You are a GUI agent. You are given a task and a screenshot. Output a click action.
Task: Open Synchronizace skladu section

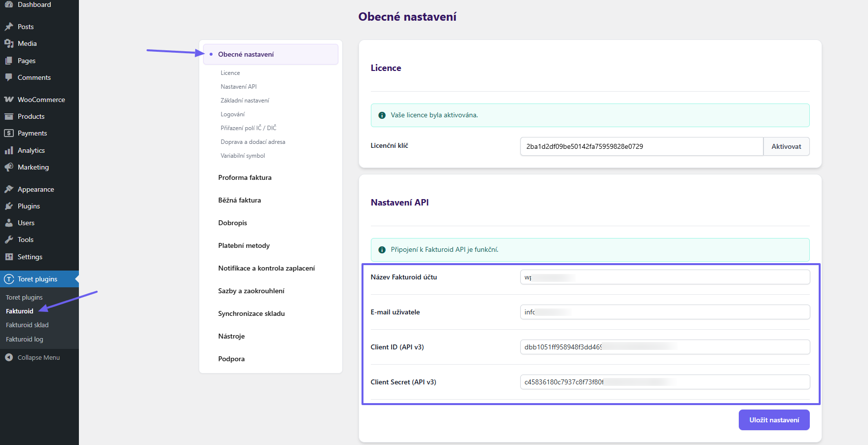(252, 313)
